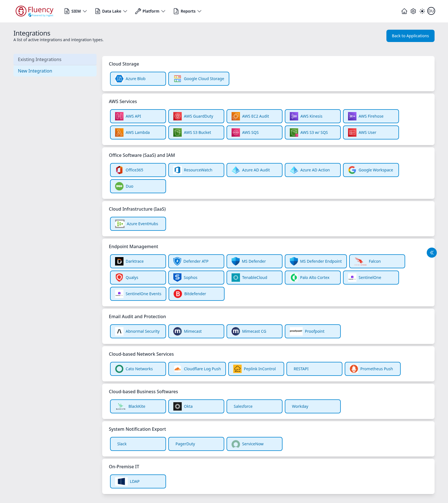Screen dimensions: 448x503
Task: Expand the Platform dropdown menu
Action: pos(150,11)
